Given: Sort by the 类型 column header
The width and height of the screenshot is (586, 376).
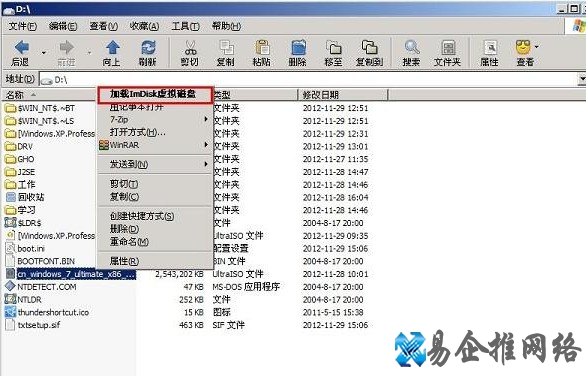Looking at the screenshot, I should (x=256, y=95).
